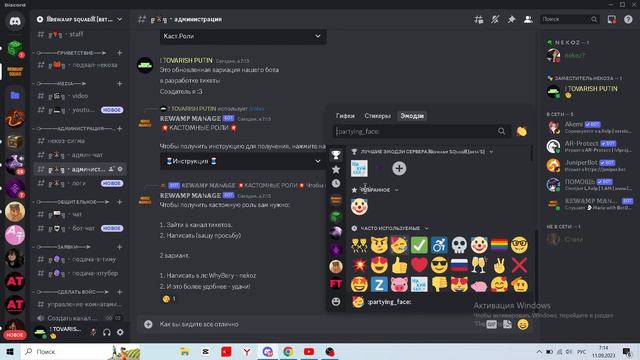Toggle channel notification settings bell

495,19
